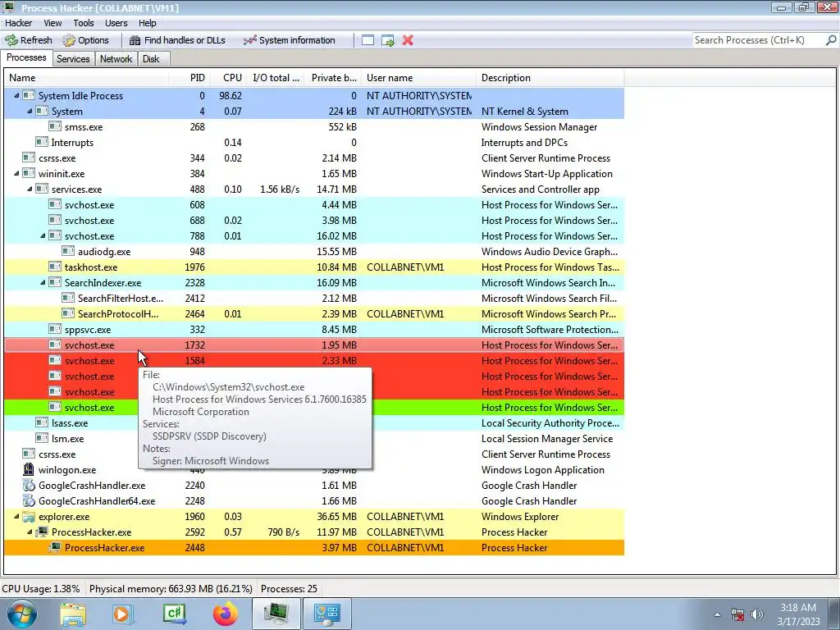Click the Interrupts row icon
The width and height of the screenshot is (840, 630).
tap(42, 142)
